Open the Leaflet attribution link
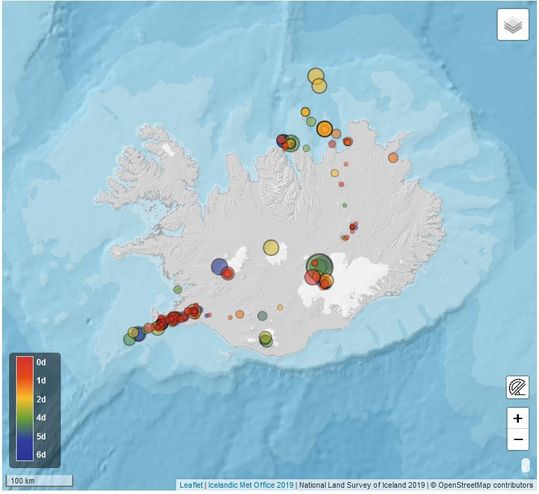This screenshot has width=539, height=494. (191, 485)
